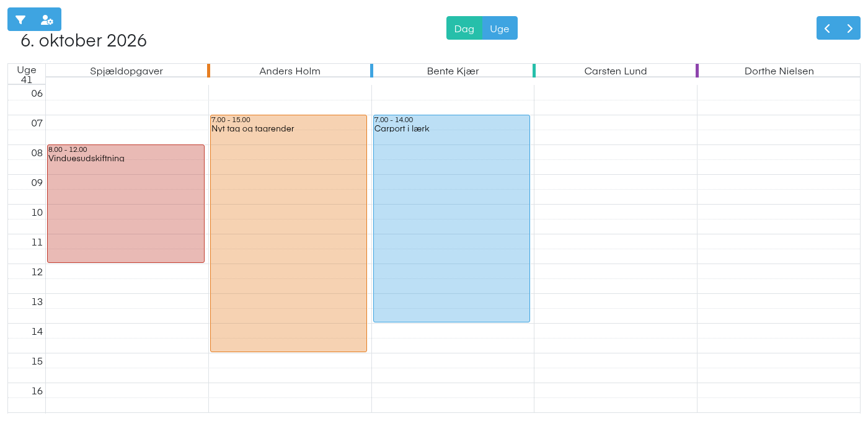
Task: Select the Anders Holm column header
Action: (x=290, y=71)
